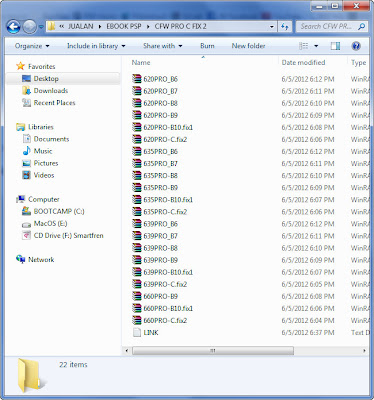Click the Help question mark icon

tap(356, 46)
